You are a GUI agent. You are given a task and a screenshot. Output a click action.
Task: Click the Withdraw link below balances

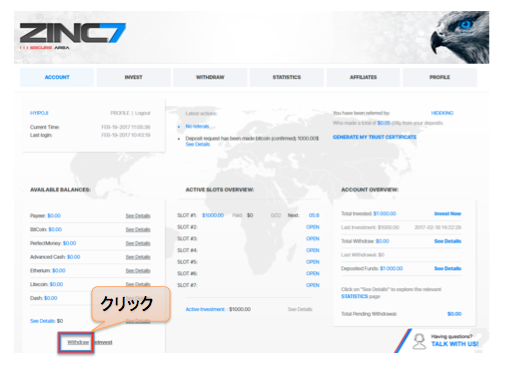(78, 342)
